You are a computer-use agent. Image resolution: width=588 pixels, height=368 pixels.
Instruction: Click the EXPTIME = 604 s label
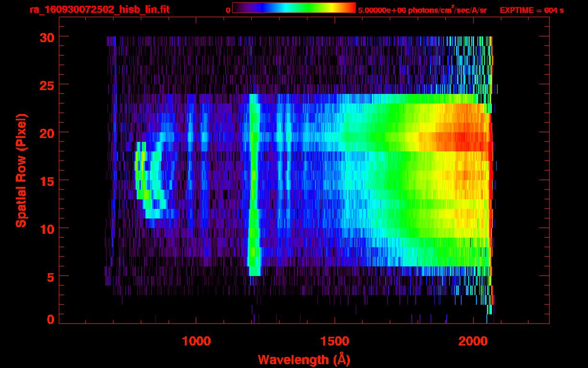[x=531, y=10]
